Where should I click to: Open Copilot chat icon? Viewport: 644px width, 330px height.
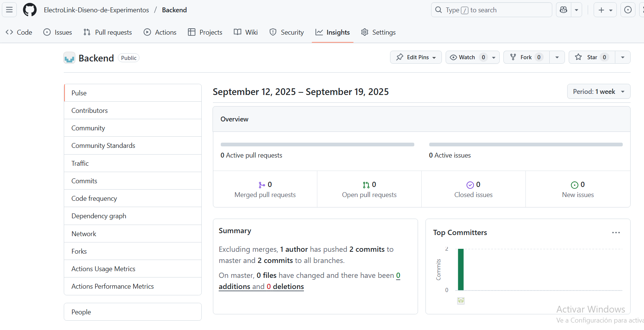point(563,10)
